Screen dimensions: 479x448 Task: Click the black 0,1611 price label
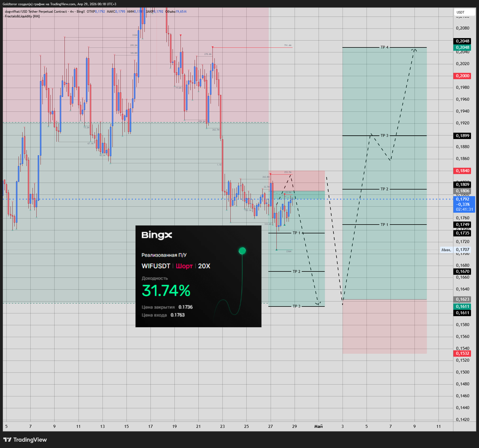pos(462,313)
